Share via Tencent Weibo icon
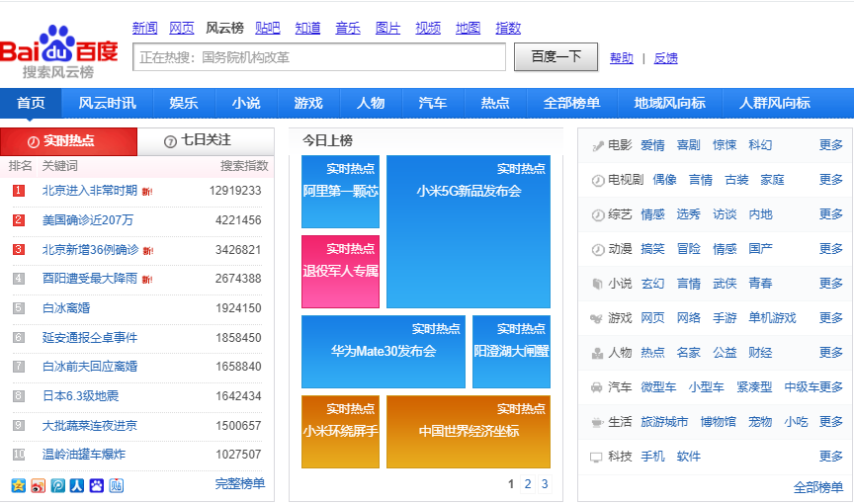Viewport: 854px width, 504px height. (x=57, y=485)
